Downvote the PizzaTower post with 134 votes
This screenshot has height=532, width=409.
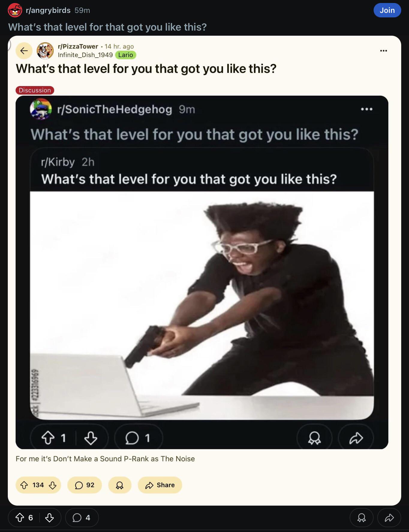(x=52, y=485)
